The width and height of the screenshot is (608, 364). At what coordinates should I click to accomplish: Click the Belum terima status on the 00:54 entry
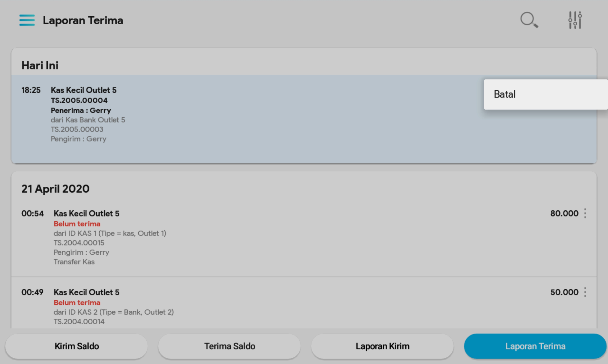pos(77,224)
